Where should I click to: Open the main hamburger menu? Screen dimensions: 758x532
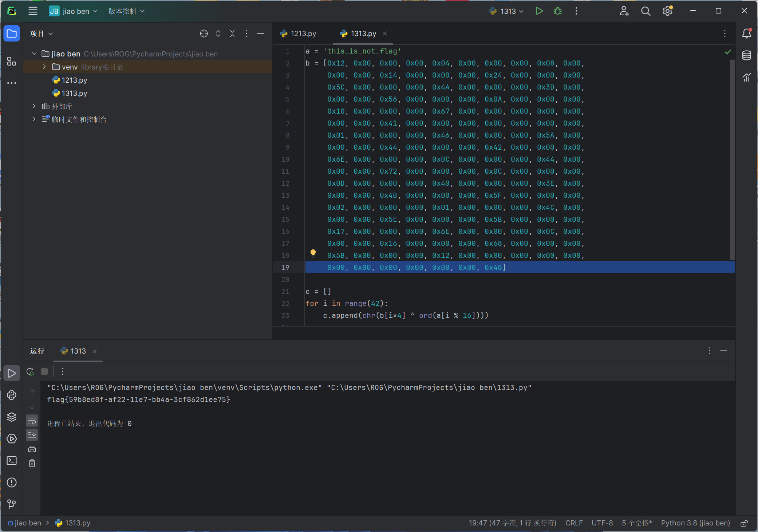tap(33, 11)
